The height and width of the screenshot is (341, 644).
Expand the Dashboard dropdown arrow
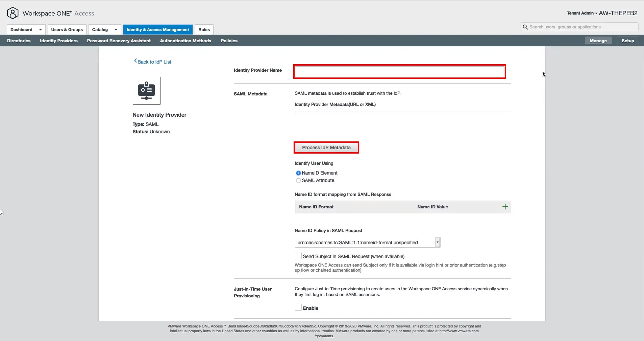(41, 30)
